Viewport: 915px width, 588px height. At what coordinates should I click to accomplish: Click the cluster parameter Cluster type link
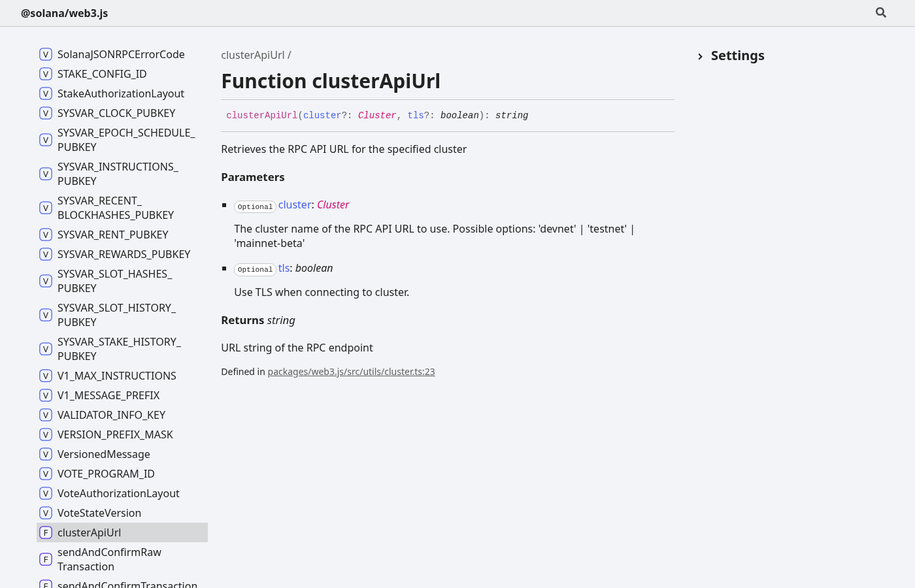coord(333,205)
